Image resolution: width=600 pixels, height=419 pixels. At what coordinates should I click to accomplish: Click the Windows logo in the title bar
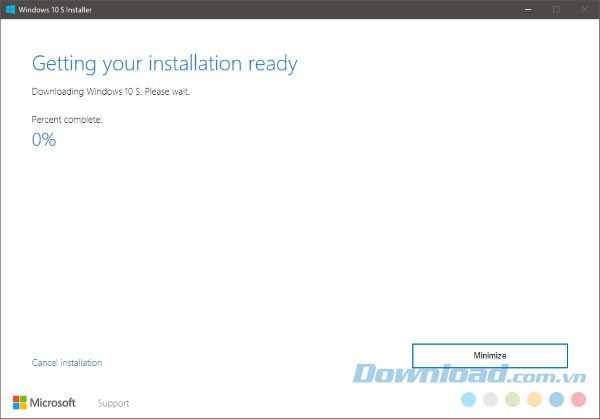[x=10, y=9]
